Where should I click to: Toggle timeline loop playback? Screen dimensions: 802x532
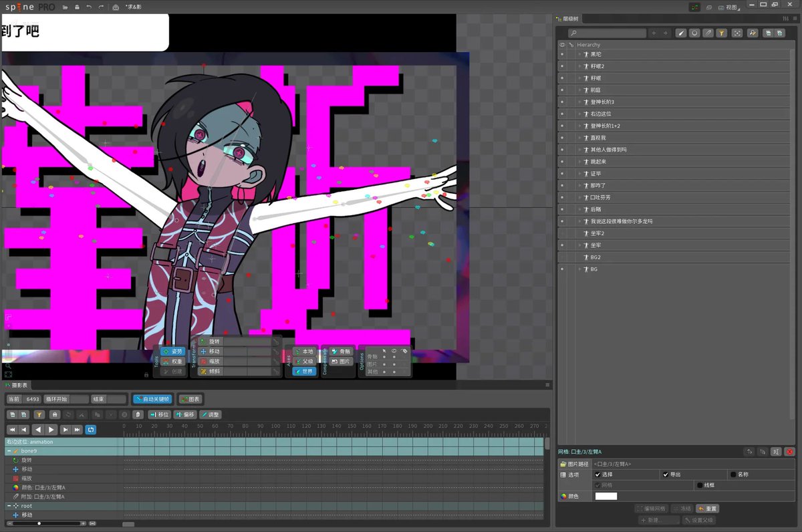pyautogui.click(x=91, y=430)
